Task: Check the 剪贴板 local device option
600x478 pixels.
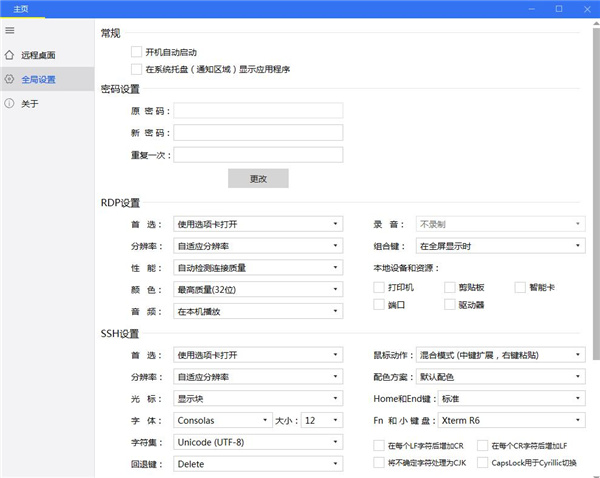Action: point(450,287)
